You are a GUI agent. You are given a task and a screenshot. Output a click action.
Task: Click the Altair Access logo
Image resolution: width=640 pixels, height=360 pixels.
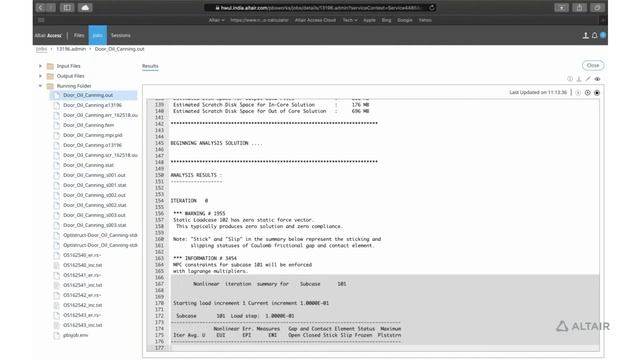pyautogui.click(x=48, y=36)
